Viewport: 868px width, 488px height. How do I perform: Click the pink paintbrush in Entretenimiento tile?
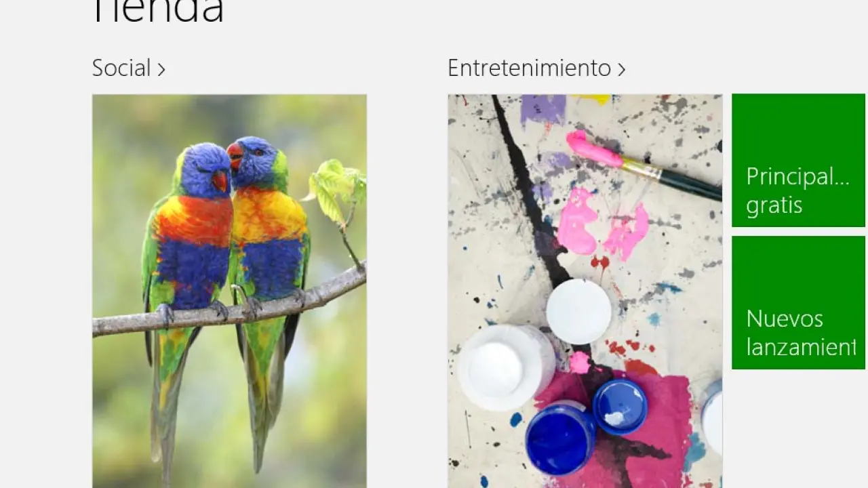(x=643, y=166)
